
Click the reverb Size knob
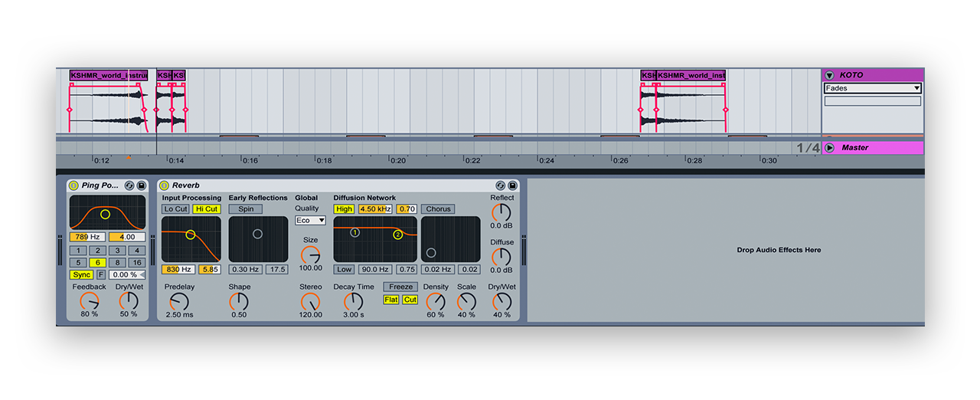[x=310, y=255]
